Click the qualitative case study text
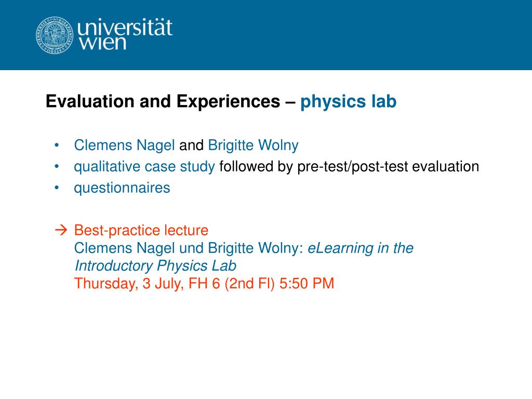Image resolution: width=532 pixels, height=399 pixels. coord(144,167)
